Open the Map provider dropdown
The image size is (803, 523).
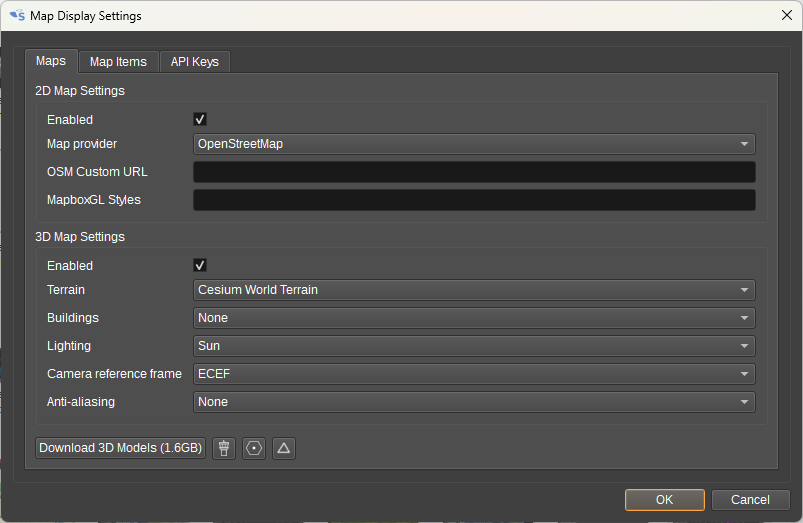coord(474,144)
